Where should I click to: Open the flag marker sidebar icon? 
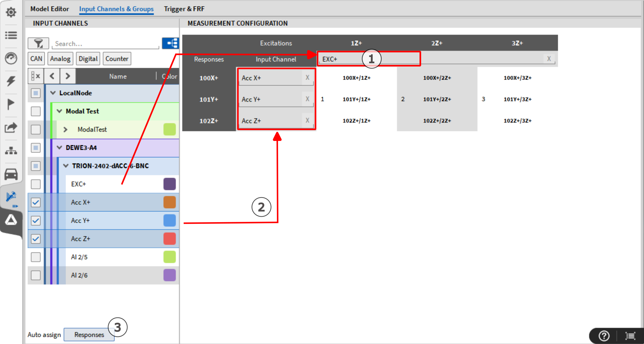11,104
